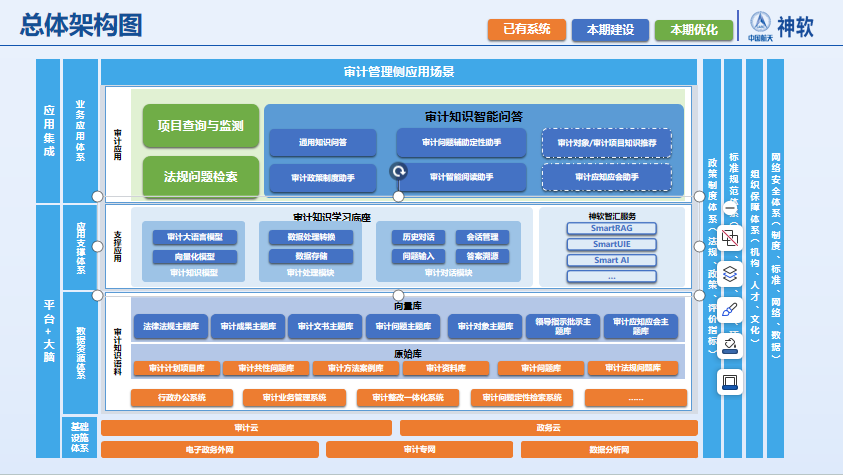The image size is (843, 475).
Task: Select the 审计业务管理系统 box
Action: tap(294, 398)
